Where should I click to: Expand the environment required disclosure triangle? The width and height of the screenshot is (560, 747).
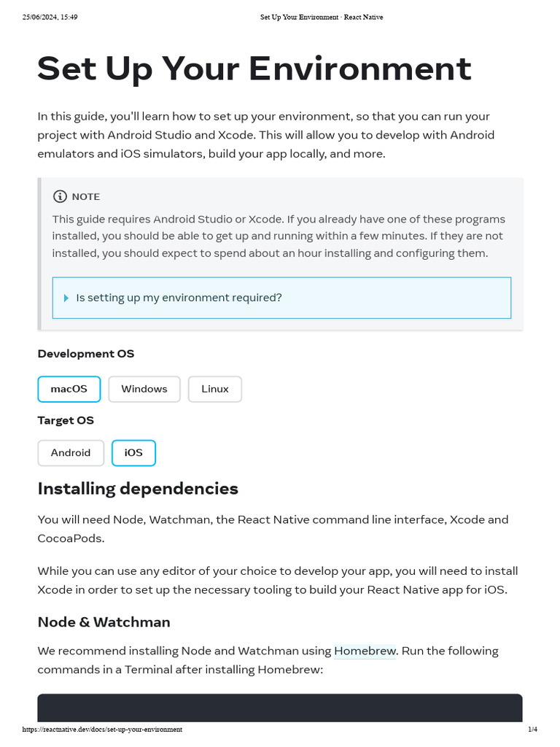[66, 298]
